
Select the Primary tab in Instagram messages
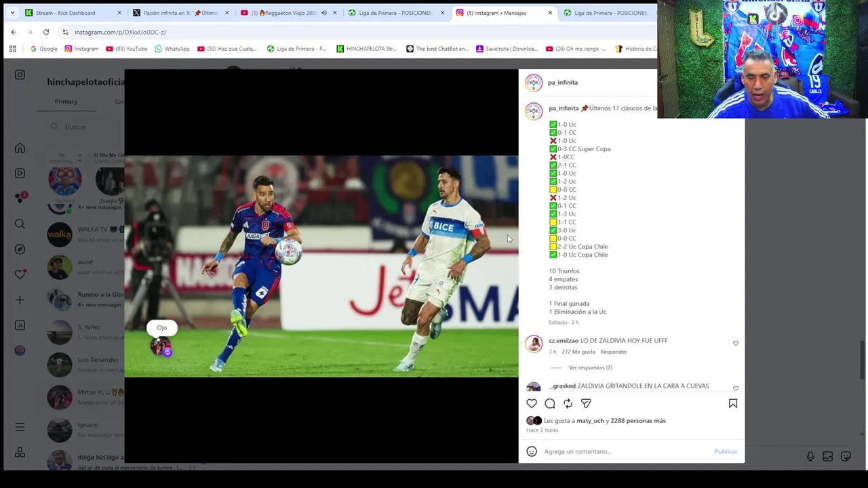point(66,102)
